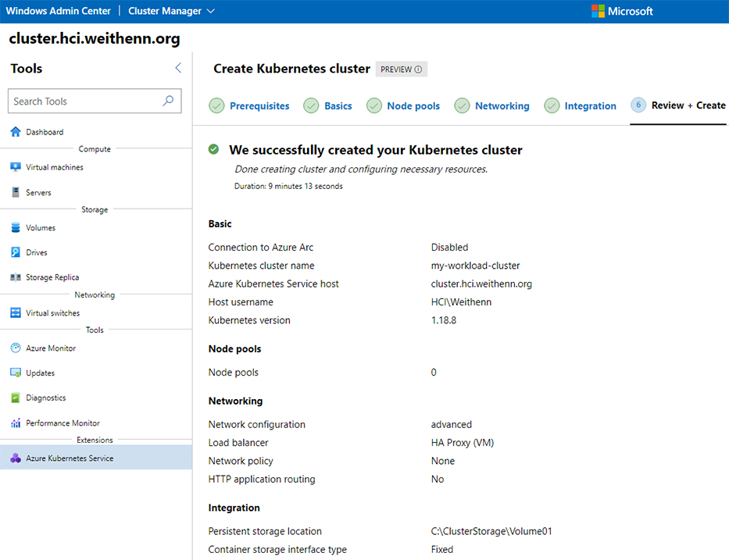Click the cluster.hci.weithenn.org heading
Viewport: 729px width, 560px height.
click(x=95, y=38)
